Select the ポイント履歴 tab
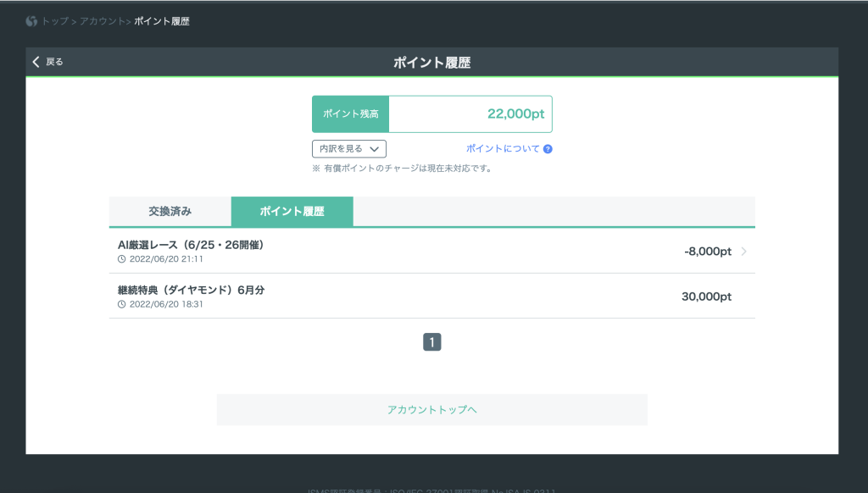 pos(292,212)
